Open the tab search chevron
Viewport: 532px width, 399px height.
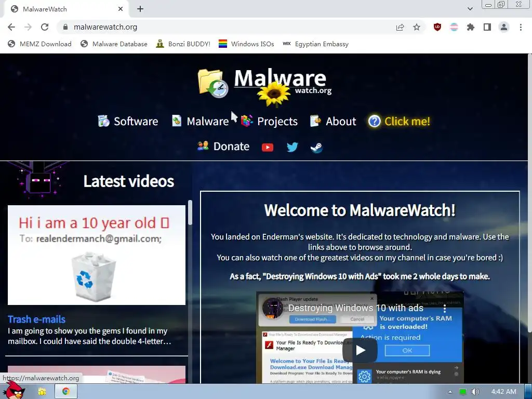coord(470,9)
